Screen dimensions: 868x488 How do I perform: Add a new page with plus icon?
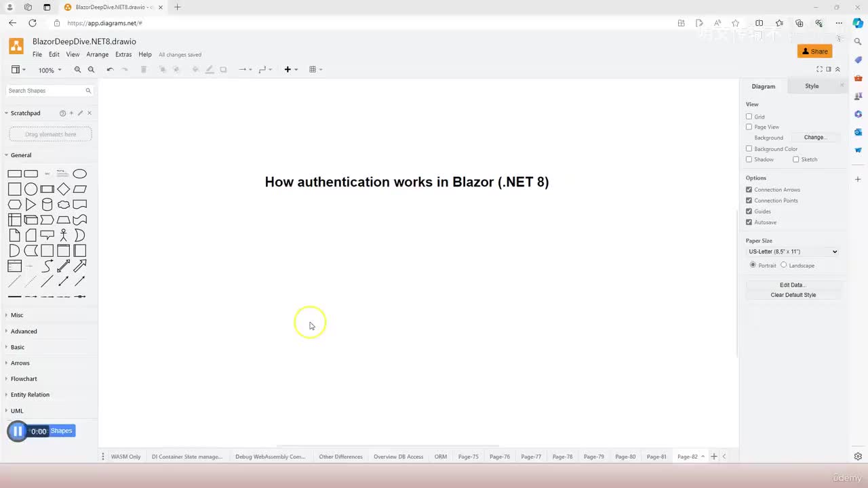click(713, 457)
